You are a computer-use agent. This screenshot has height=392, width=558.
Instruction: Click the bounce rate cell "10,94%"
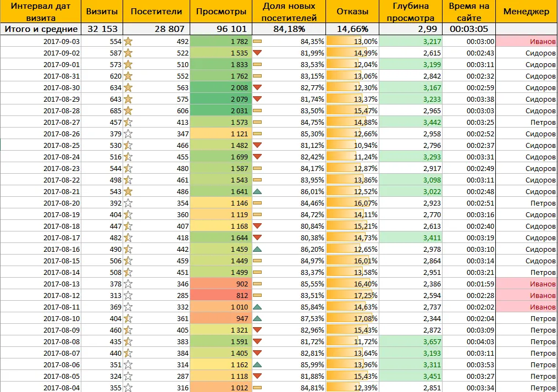352,146
